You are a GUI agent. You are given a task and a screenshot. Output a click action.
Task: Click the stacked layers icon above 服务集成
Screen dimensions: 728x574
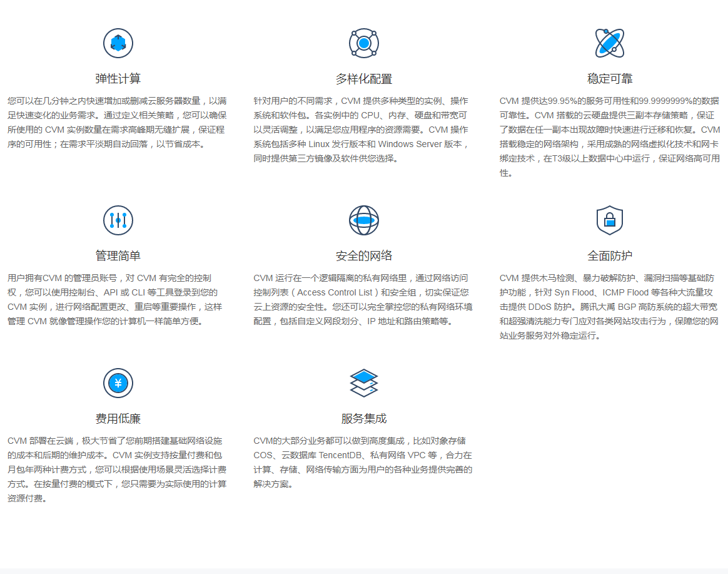(364, 383)
